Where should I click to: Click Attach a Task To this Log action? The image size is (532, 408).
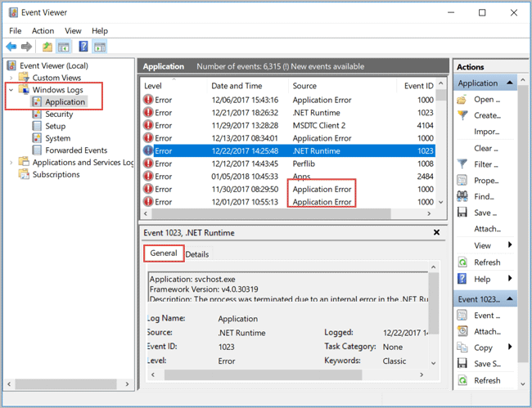point(487,229)
